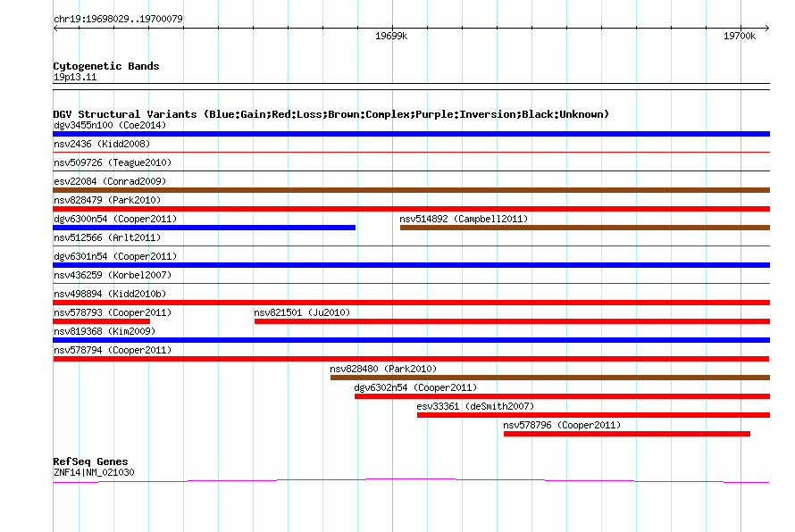Open the dgv6302n54 (Cooper2011) variant label
Viewport: 795px width, 532px height.
(415, 387)
